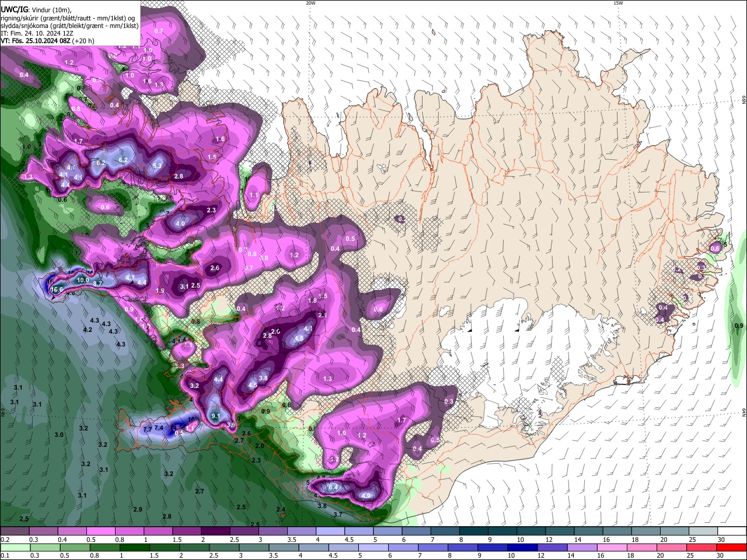
Task: Click the 0.1 label on the rain legend
Action: click(x=5, y=555)
